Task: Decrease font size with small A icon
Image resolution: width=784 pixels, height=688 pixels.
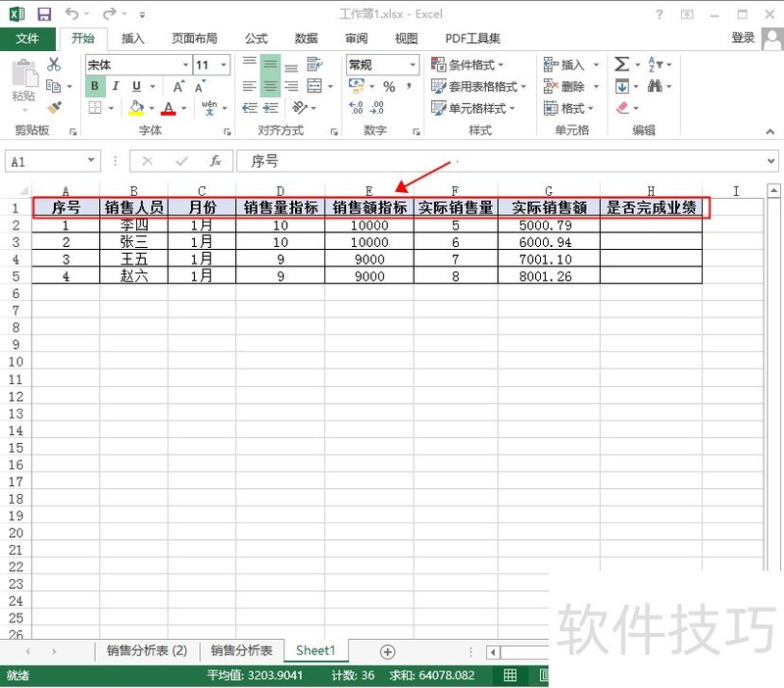Action: pyautogui.click(x=200, y=86)
